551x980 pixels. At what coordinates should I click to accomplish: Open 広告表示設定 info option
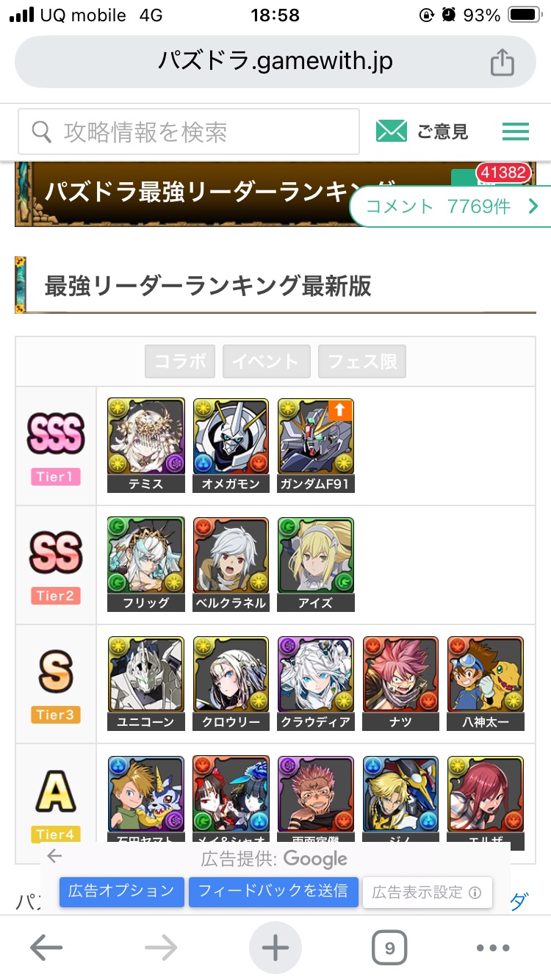coord(427,893)
